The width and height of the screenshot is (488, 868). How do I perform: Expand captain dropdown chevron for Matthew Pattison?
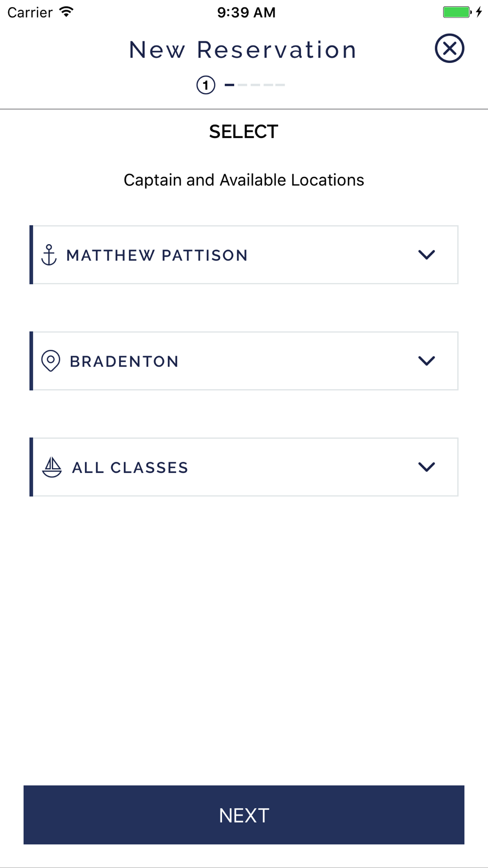(x=427, y=255)
